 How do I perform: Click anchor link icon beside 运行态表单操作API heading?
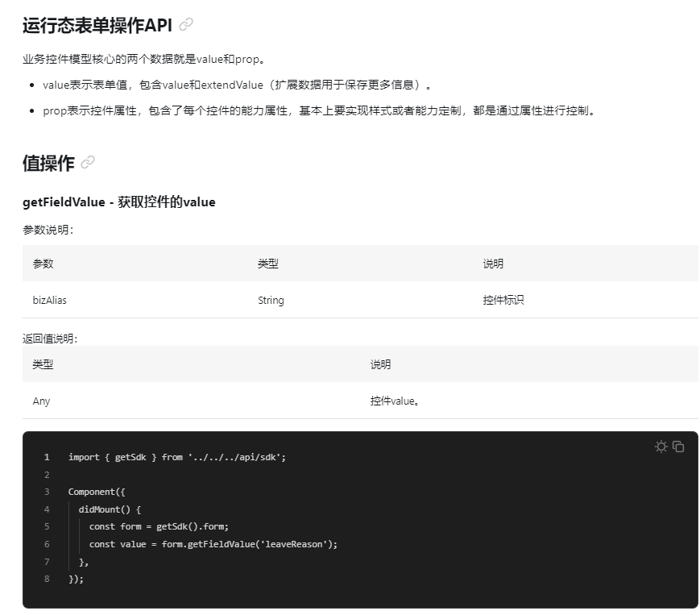click(186, 24)
